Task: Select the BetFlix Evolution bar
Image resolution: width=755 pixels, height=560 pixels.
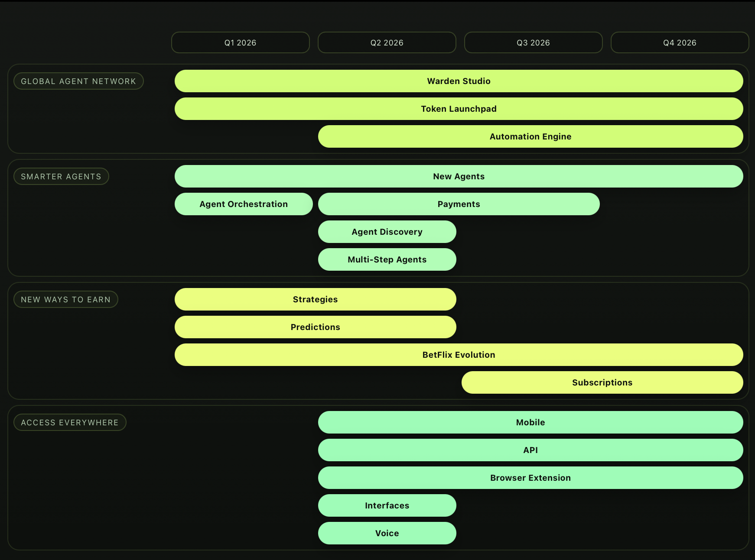Action: pyautogui.click(x=459, y=355)
